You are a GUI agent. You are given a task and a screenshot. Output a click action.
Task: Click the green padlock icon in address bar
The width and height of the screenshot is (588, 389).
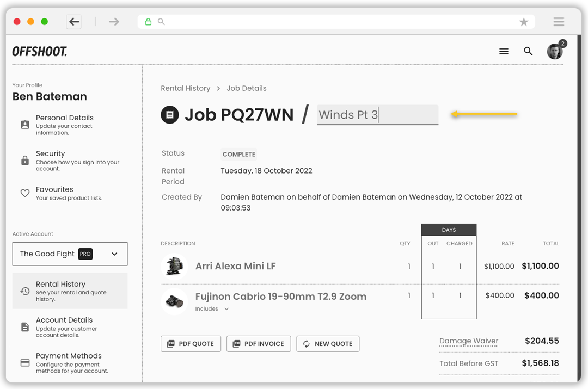tap(148, 22)
